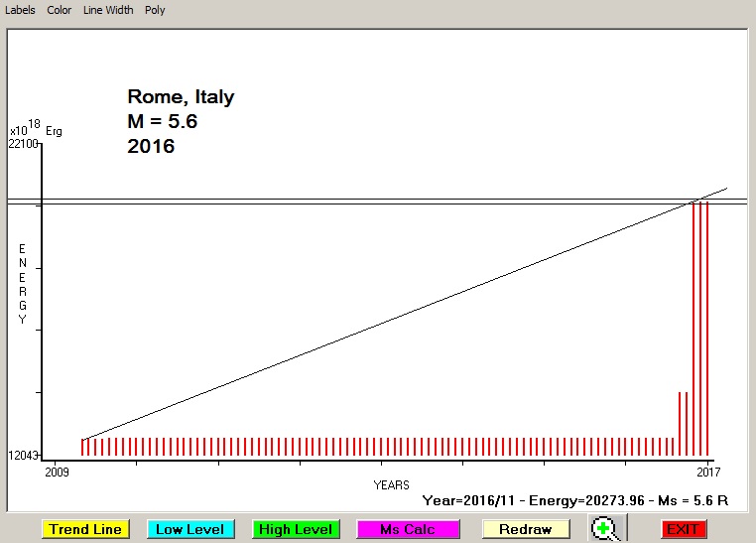Redraw the chart with Redraw button

[526, 529]
